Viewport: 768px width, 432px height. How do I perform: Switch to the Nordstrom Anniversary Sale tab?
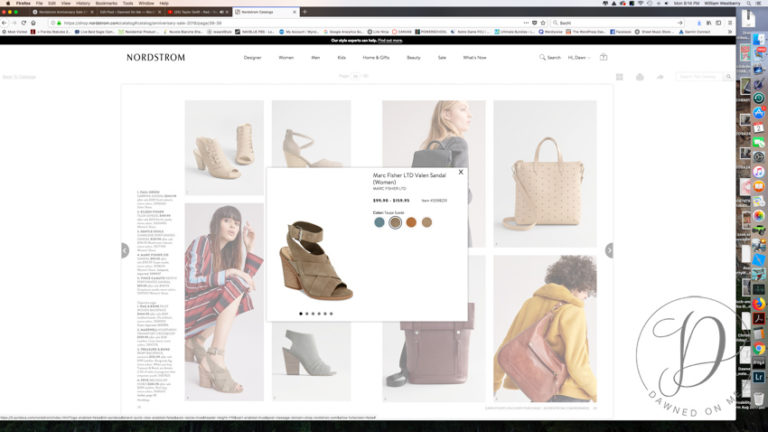point(62,12)
